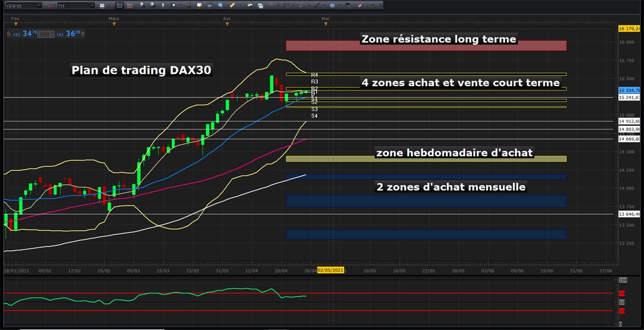
Task: Click the overlapping windows icon
Action: pos(260,5)
